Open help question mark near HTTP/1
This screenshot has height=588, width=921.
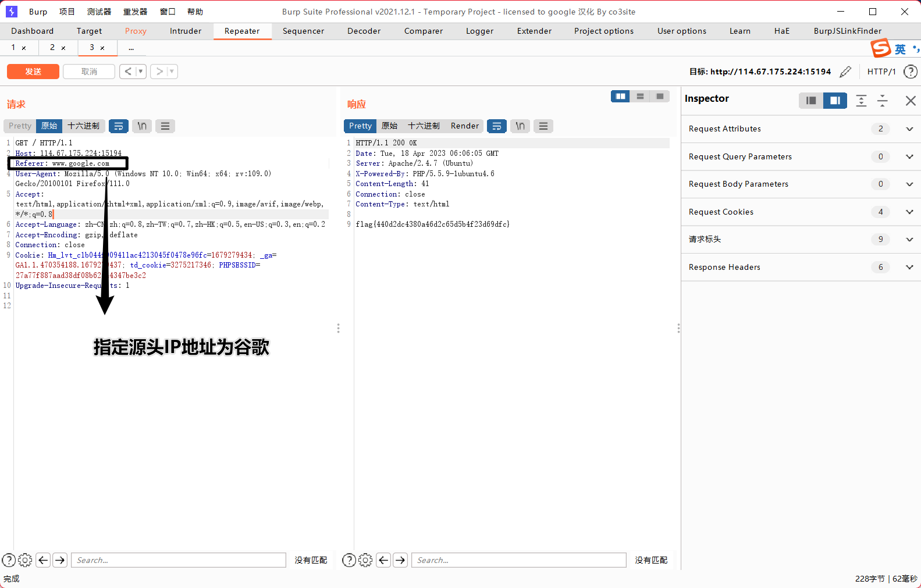point(911,72)
